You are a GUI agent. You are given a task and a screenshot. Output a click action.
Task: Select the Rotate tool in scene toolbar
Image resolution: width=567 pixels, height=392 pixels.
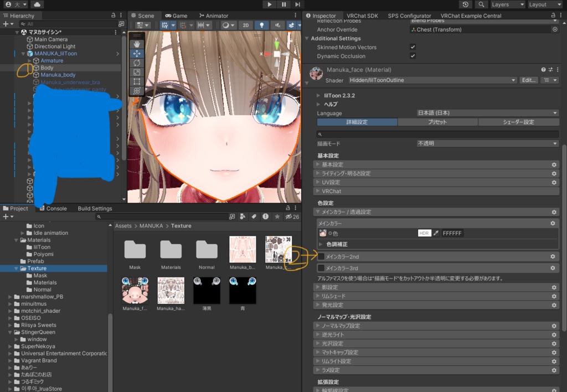coord(137,63)
